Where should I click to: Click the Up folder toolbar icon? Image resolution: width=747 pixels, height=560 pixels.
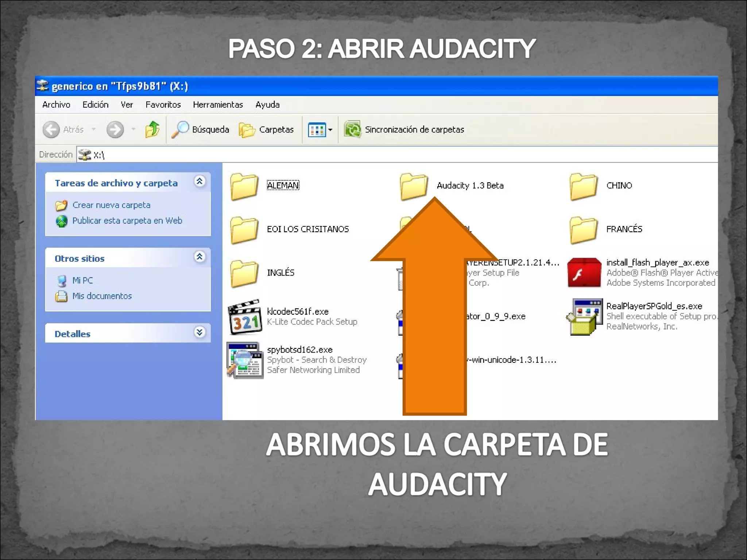152,129
